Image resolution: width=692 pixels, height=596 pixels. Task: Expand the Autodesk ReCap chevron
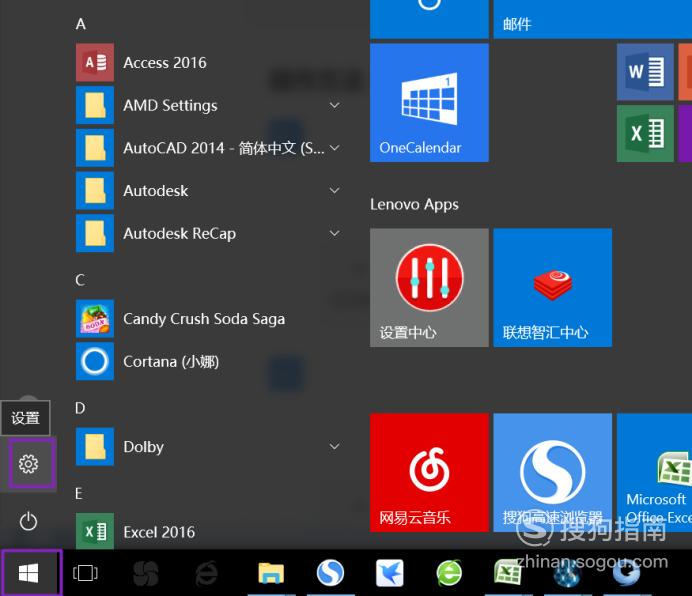(335, 233)
